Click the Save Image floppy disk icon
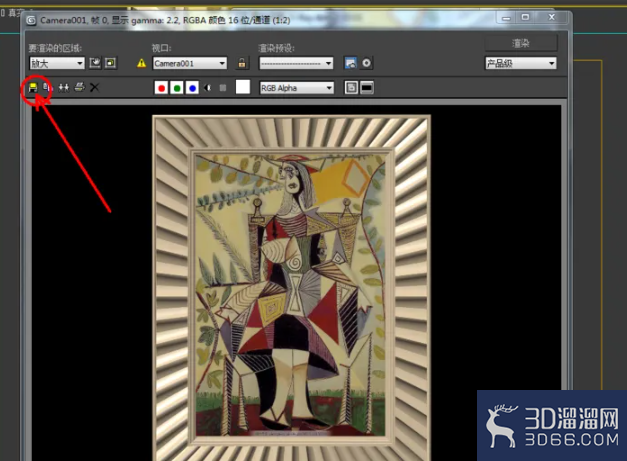This screenshot has height=461, width=627. pos(33,87)
